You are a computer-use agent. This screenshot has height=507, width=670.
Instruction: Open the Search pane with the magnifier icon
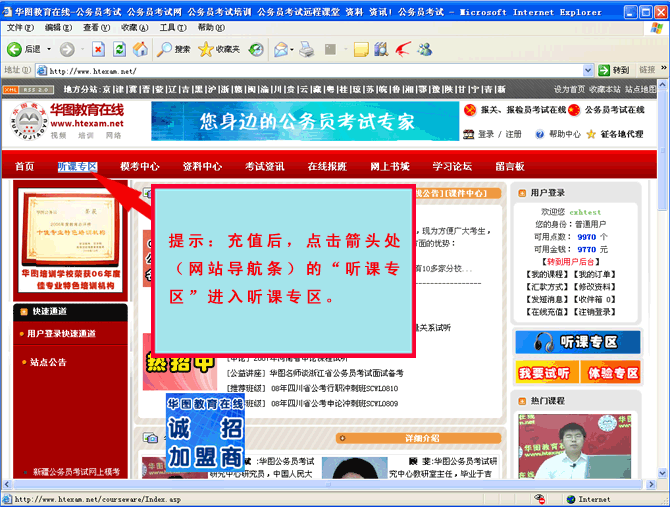[164, 50]
